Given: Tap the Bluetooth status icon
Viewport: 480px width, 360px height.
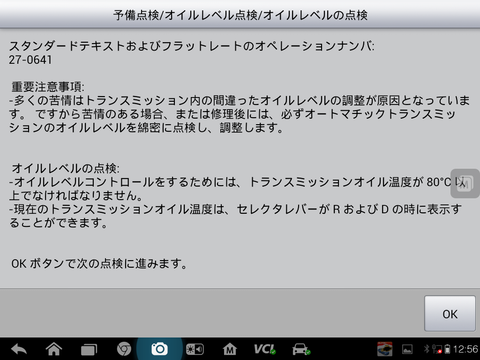Looking at the screenshot, I should (426, 349).
